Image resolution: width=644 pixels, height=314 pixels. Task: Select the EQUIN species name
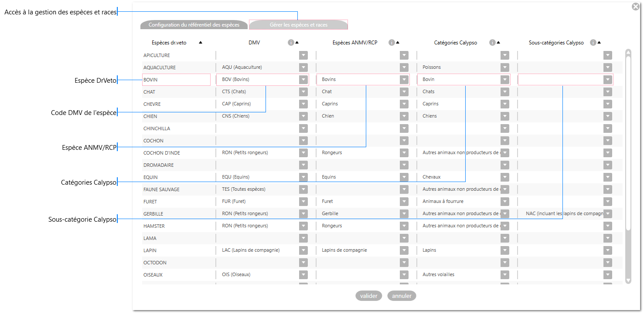point(150,177)
